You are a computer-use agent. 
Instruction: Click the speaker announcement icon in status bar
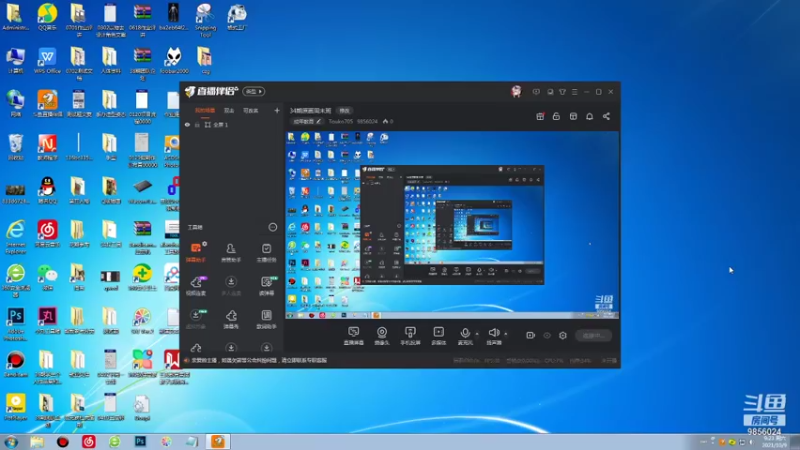[x=187, y=360]
